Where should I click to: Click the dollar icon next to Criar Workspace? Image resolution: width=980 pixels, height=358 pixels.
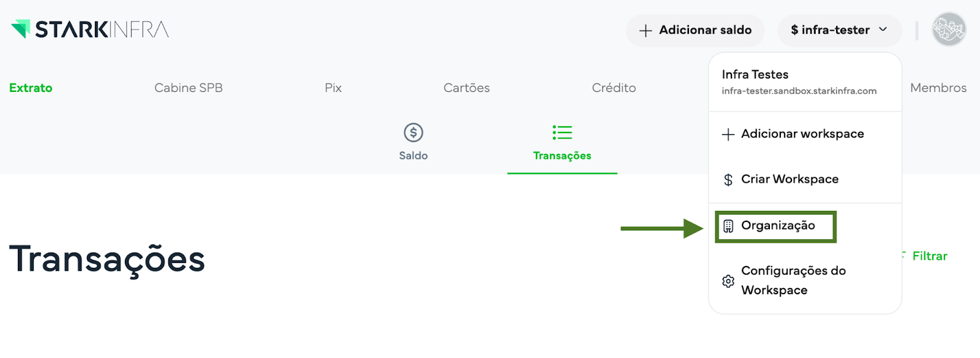728,180
